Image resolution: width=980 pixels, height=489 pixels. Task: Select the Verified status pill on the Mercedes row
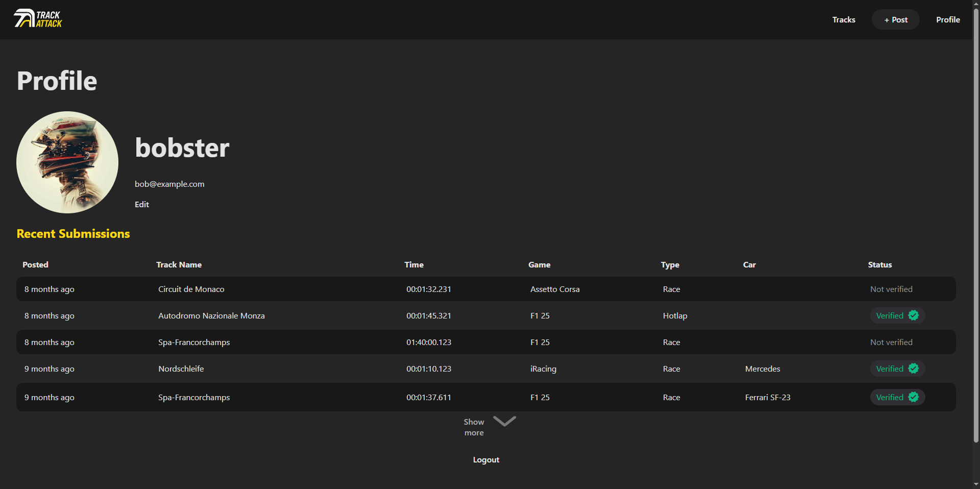[x=896, y=369]
